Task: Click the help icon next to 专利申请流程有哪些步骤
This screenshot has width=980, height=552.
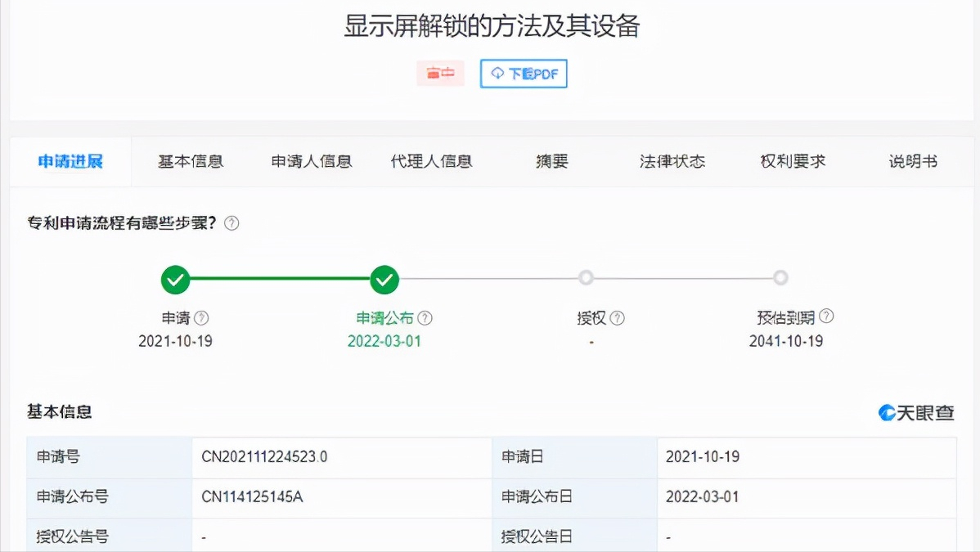Action: [232, 222]
